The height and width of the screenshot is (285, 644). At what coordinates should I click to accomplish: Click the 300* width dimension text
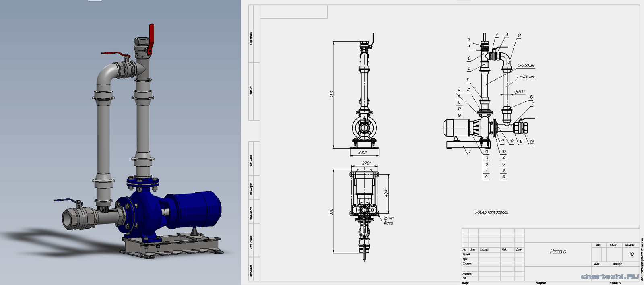[363, 153]
